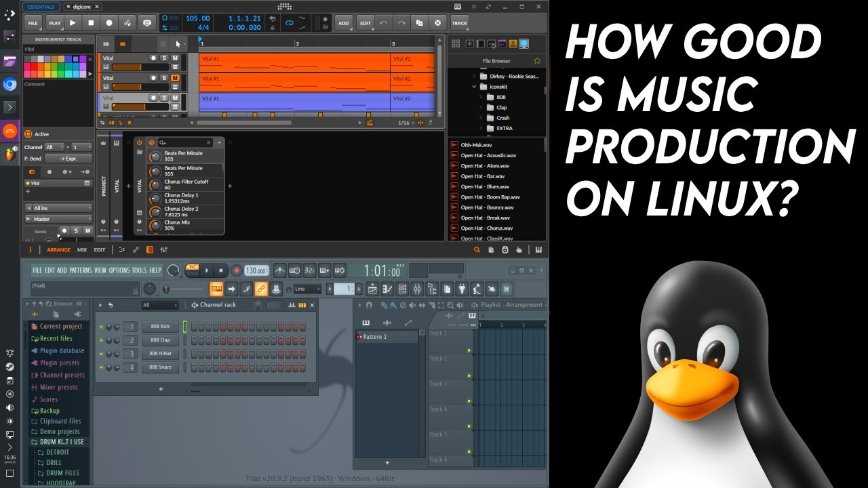The height and width of the screenshot is (488, 868).
Task: Switch to clip launcher view icon
Action: coord(106,44)
